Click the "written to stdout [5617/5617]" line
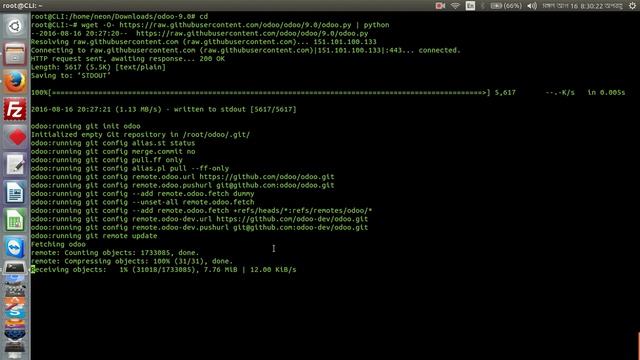The image size is (640, 360). pos(164,109)
